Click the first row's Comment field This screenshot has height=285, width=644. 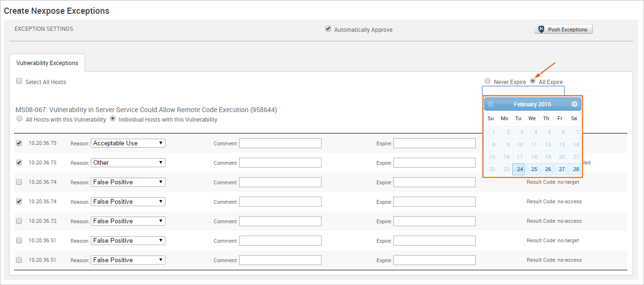pos(280,143)
